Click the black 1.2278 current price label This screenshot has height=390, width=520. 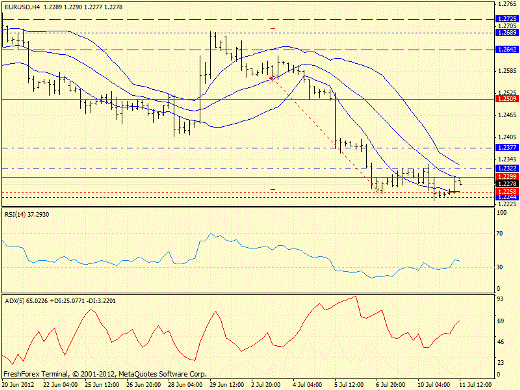pyautogui.click(x=507, y=184)
